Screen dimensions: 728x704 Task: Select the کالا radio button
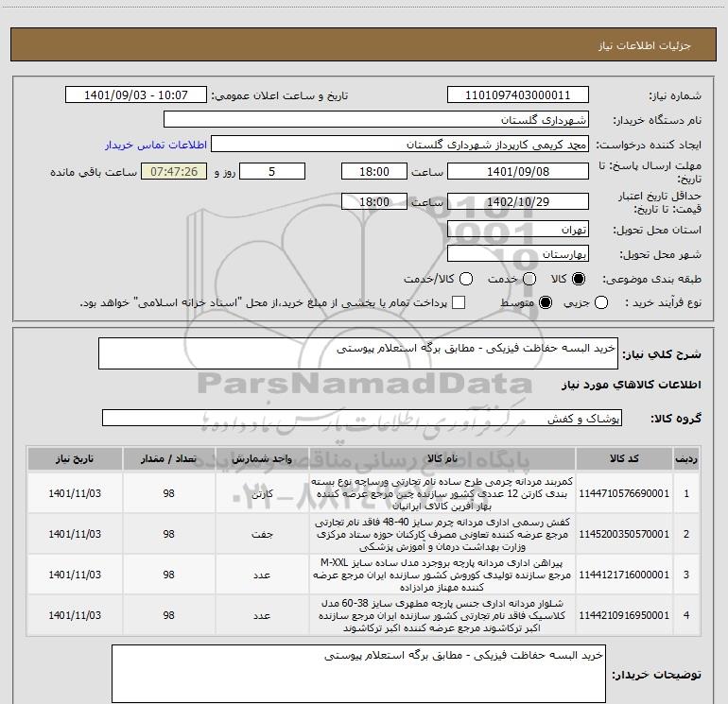[579, 279]
